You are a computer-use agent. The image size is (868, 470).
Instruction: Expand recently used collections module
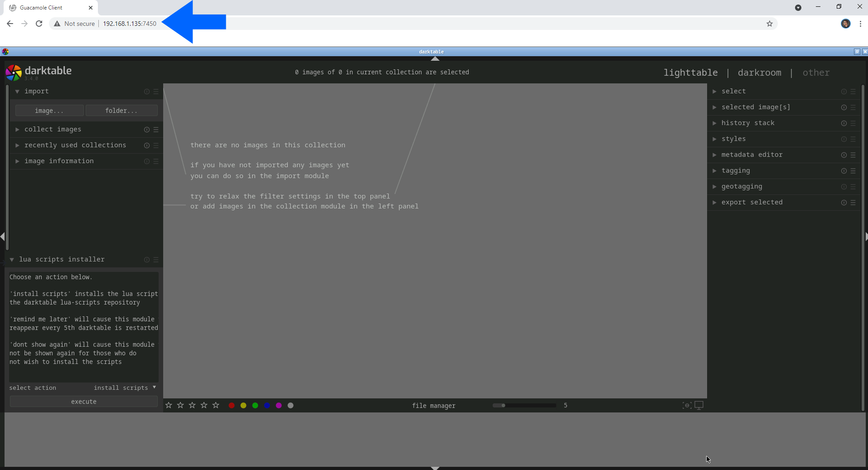[17, 145]
